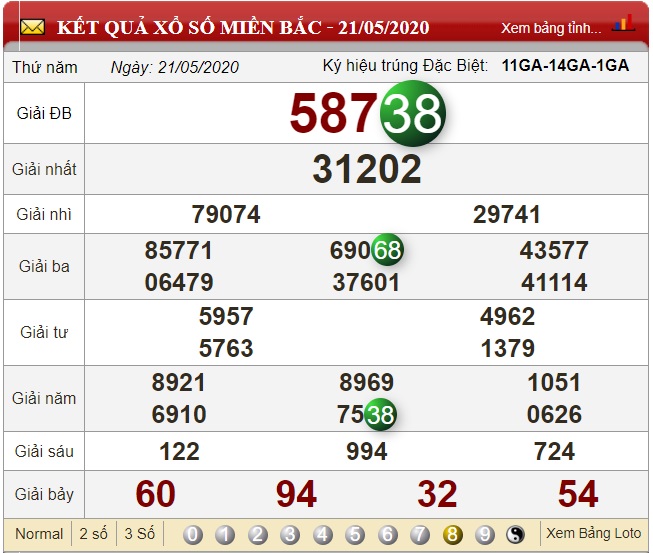Open the Xem bảng tính link
The image size is (653, 553).
pyautogui.click(x=551, y=28)
